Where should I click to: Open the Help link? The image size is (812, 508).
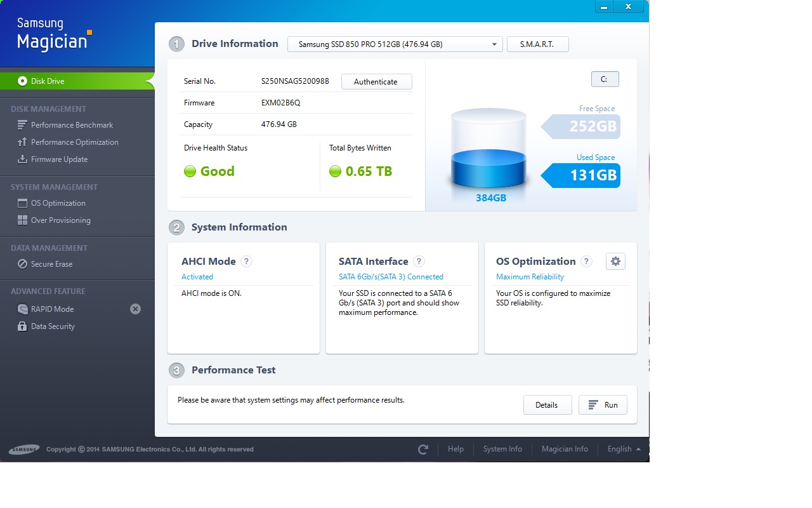pyautogui.click(x=455, y=449)
